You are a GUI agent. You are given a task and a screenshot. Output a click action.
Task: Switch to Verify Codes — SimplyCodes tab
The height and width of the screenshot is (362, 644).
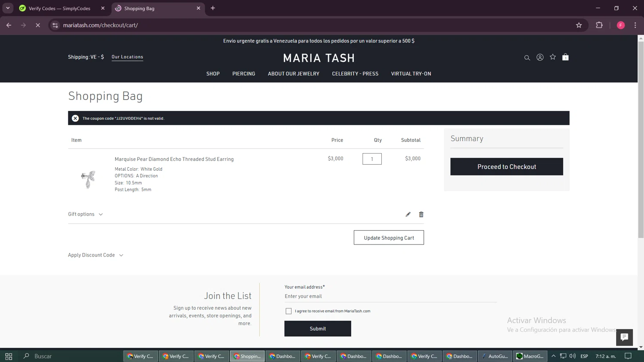tap(63, 8)
